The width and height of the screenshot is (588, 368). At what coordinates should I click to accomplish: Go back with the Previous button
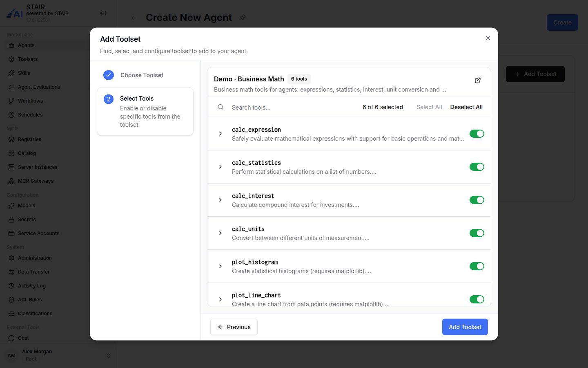(234, 327)
